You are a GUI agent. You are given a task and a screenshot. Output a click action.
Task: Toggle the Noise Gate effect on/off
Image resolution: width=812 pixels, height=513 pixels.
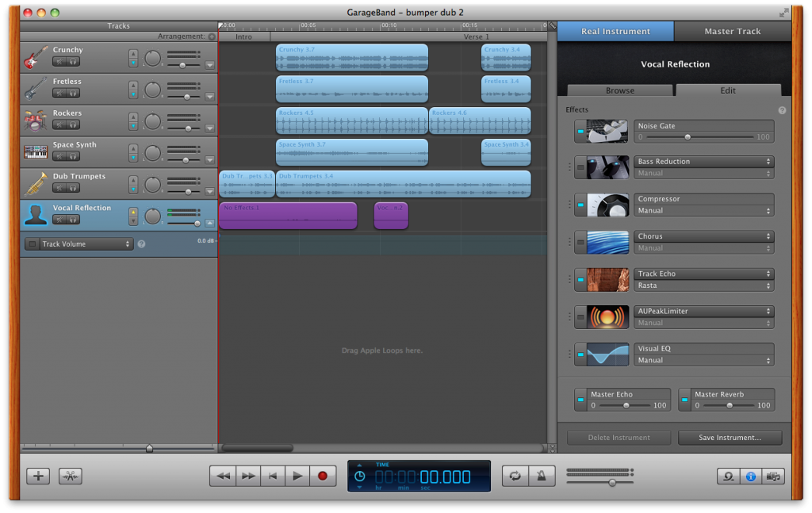tap(580, 132)
